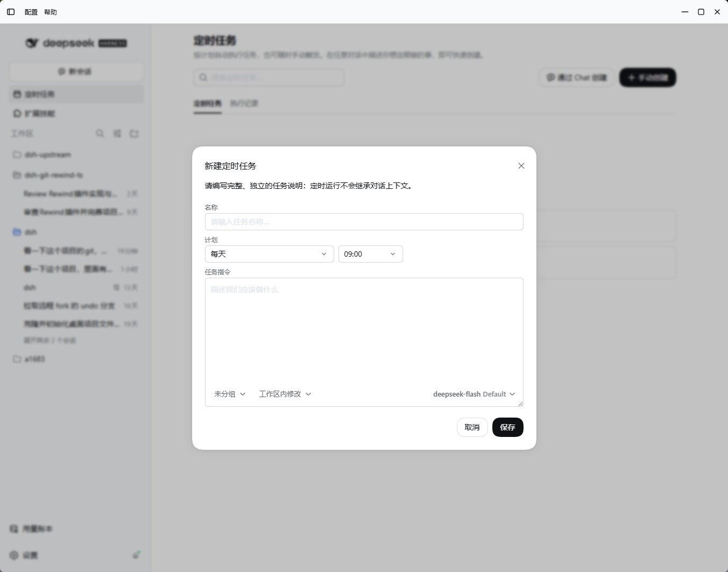Collapse the dsh-git-rewind-ts workspace folder
The width and height of the screenshot is (728, 572).
coord(76,175)
